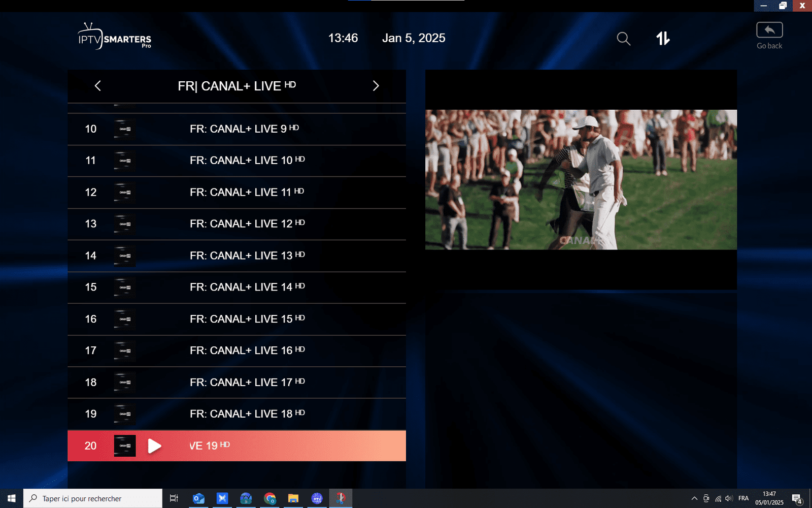The height and width of the screenshot is (508, 812).
Task: Open network settings from the tray
Action: [x=718, y=498]
